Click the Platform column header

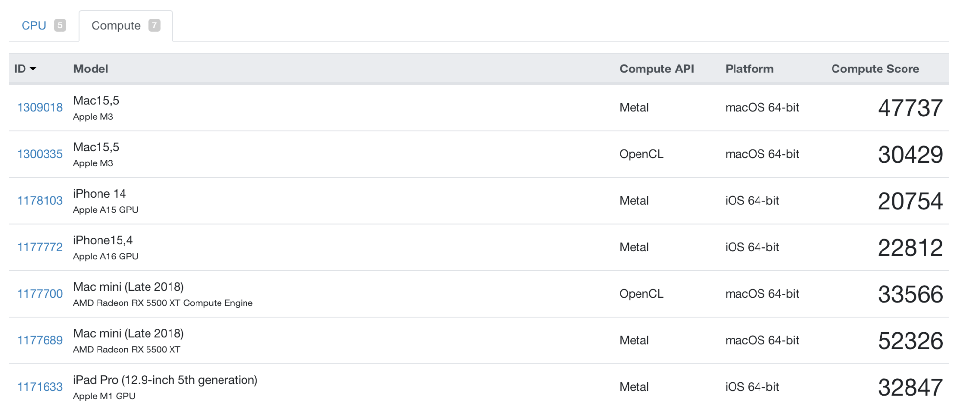click(x=749, y=69)
